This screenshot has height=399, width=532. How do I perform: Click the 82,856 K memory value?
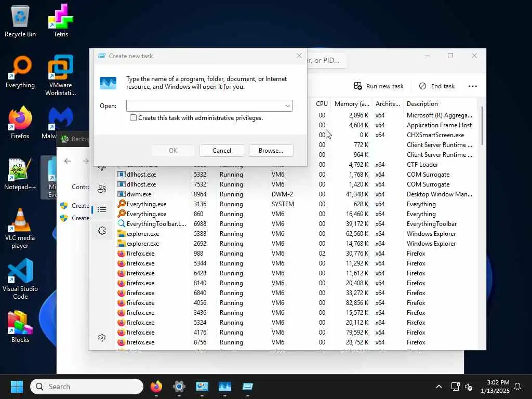click(x=357, y=303)
